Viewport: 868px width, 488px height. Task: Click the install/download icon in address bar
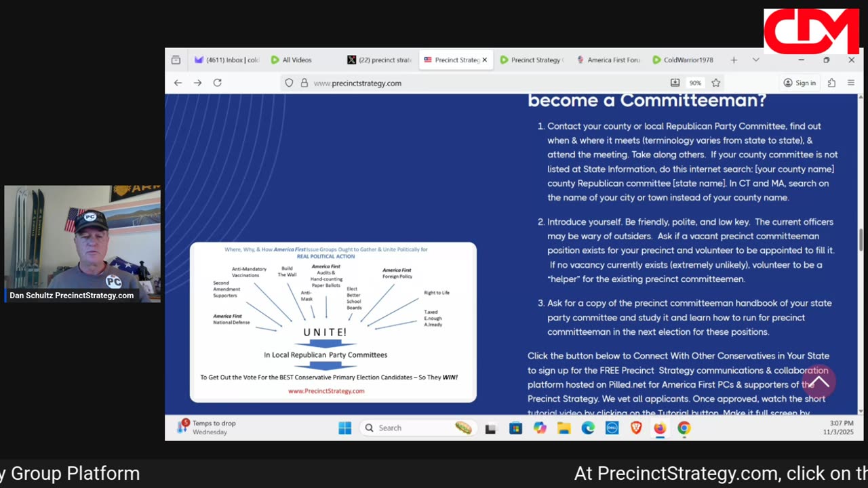(x=675, y=83)
